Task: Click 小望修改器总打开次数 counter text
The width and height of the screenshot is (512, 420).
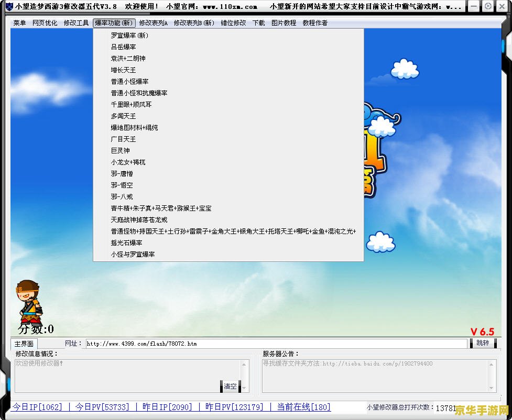Action: point(400,407)
